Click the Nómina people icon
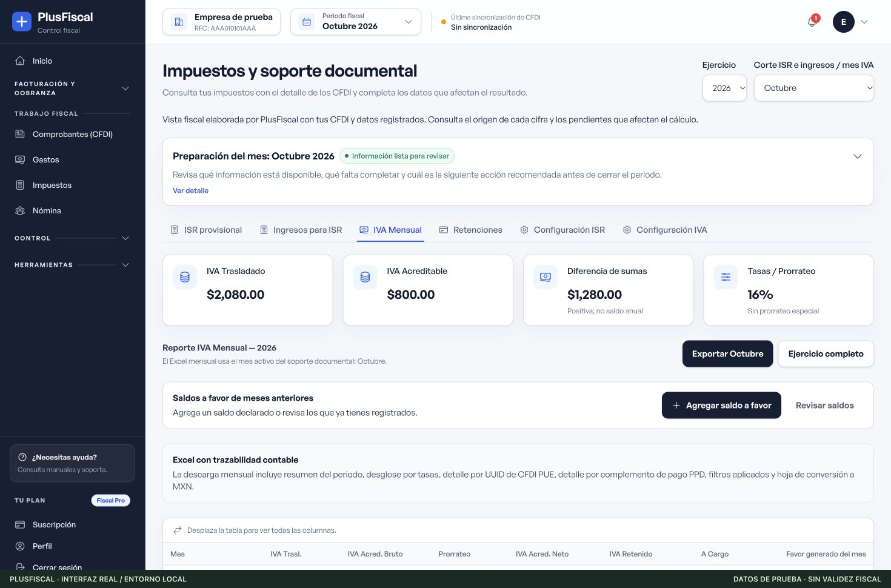This screenshot has height=588, width=891. pyautogui.click(x=20, y=210)
